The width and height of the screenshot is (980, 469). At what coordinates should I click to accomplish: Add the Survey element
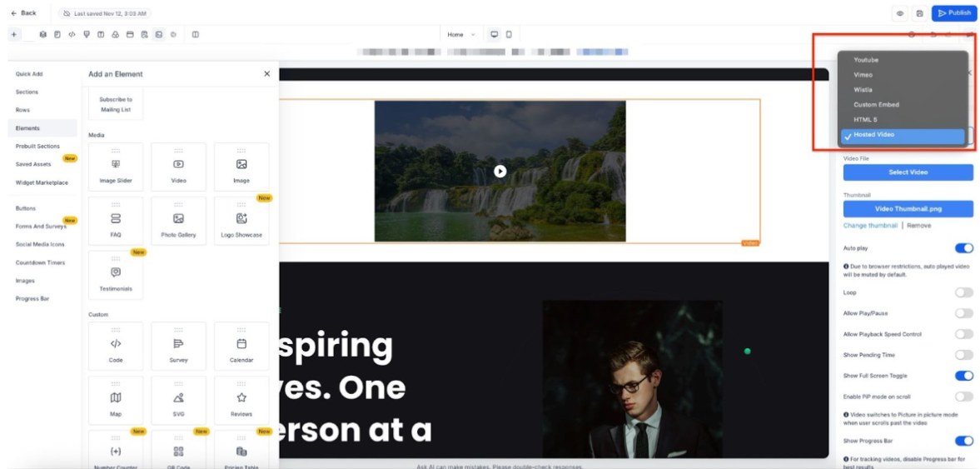[x=178, y=347]
